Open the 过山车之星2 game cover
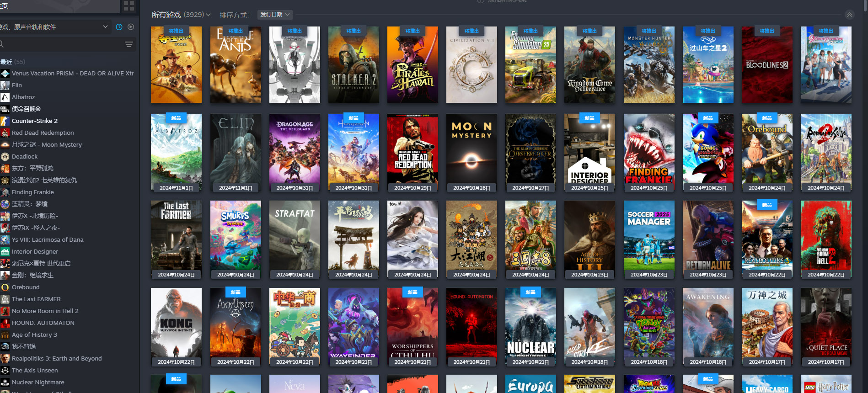The image size is (868, 393). point(708,64)
